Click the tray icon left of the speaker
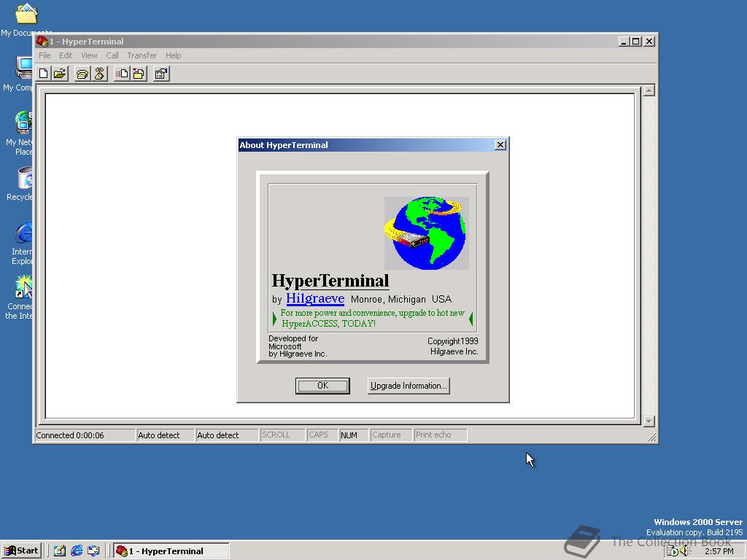The image size is (747, 560). pyautogui.click(x=672, y=551)
